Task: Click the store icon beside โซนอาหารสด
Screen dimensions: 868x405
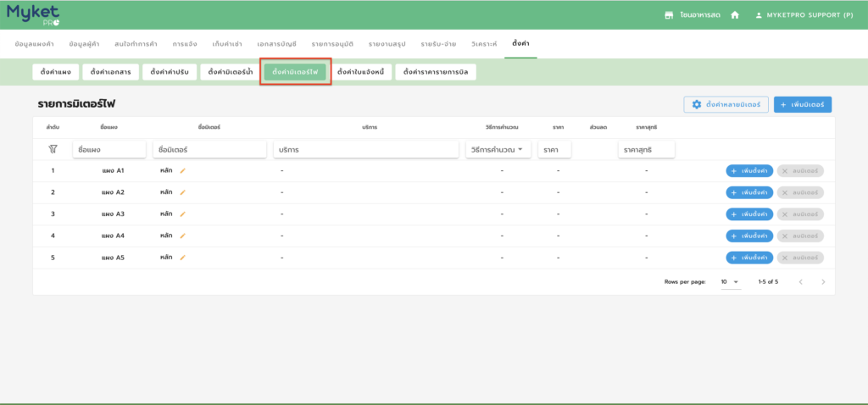Action: tap(669, 15)
